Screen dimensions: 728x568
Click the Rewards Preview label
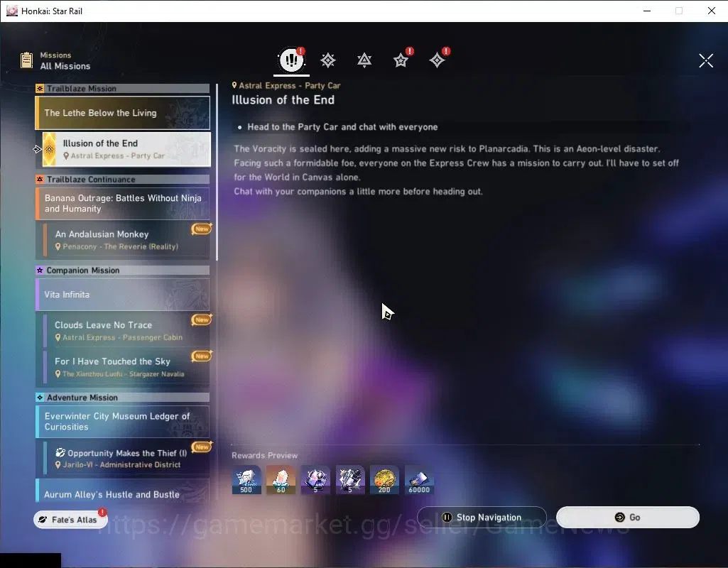click(x=265, y=455)
